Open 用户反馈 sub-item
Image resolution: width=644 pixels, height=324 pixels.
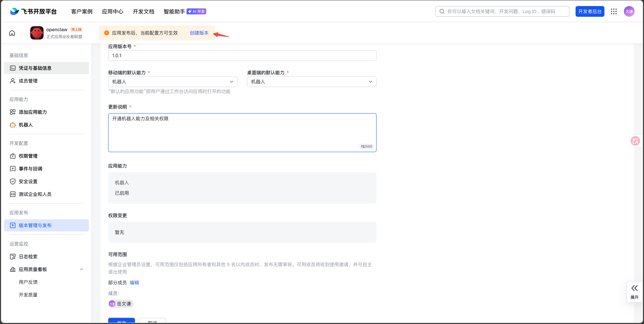pyautogui.click(x=28, y=282)
